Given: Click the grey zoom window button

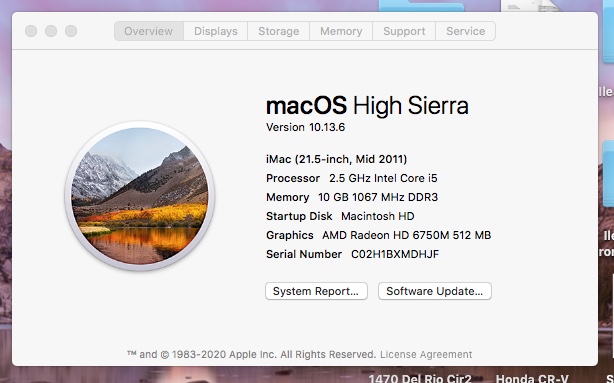Looking at the screenshot, I should (71, 31).
